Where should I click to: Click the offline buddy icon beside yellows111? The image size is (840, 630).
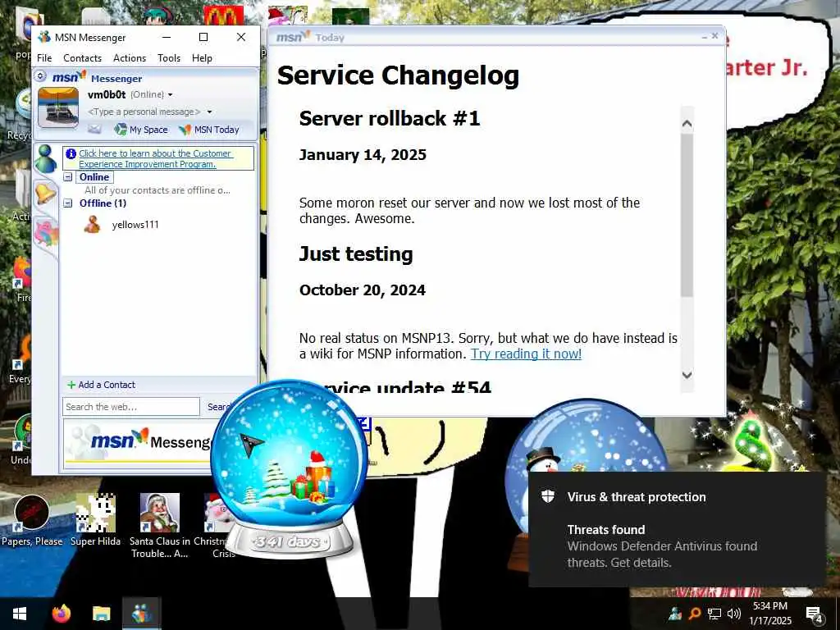pyautogui.click(x=92, y=225)
